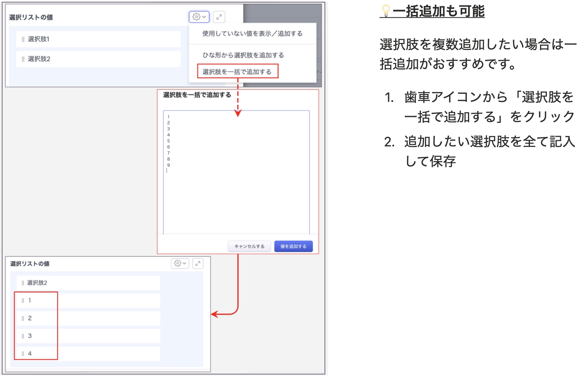This screenshot has height=377, width=588.
Task: Click drag handle of value 3 row
Action: click(x=23, y=336)
